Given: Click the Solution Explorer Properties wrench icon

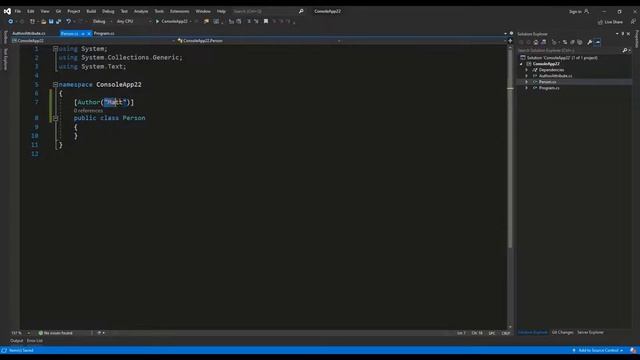Looking at the screenshot, I should 589,42.
